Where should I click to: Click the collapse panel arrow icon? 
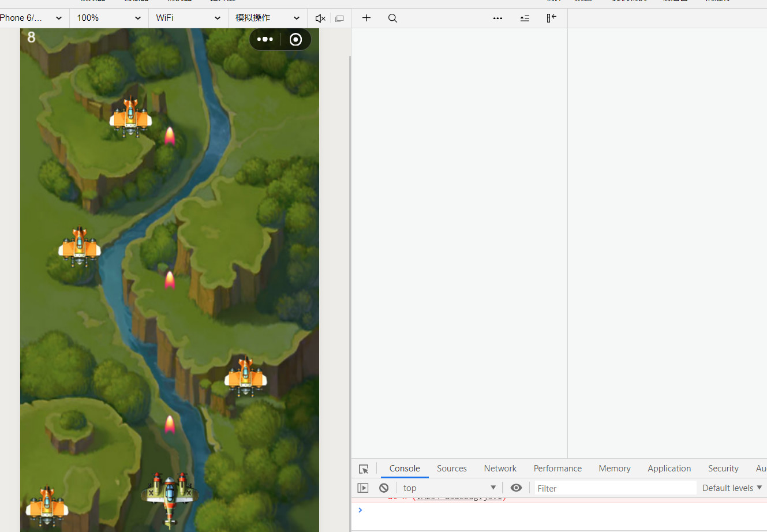click(551, 18)
